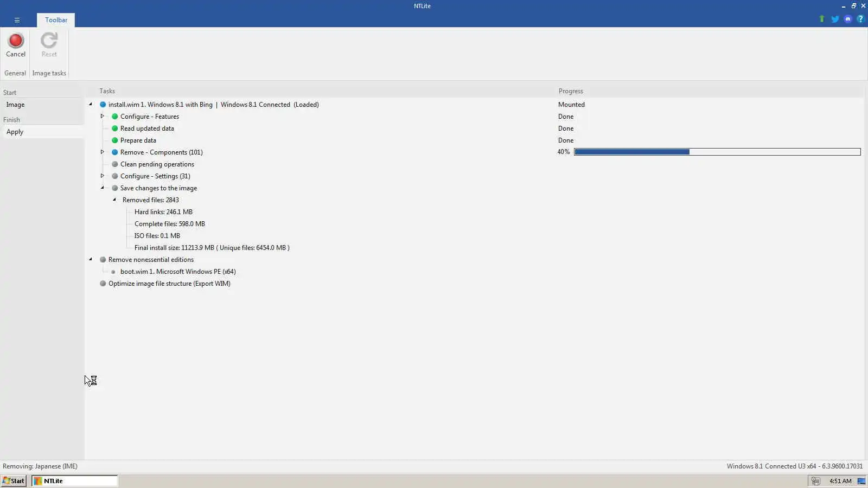
Task: Click the Tasks column header
Action: (107, 91)
